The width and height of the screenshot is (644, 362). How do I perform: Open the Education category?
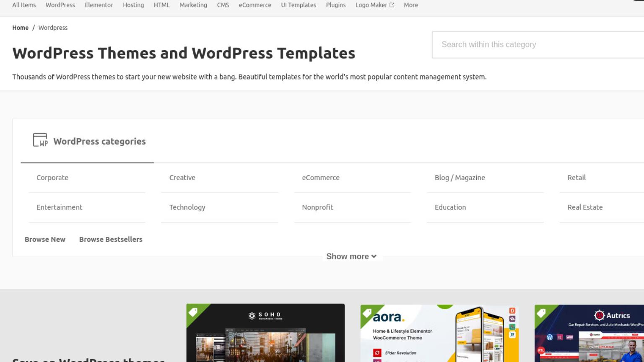pyautogui.click(x=450, y=207)
